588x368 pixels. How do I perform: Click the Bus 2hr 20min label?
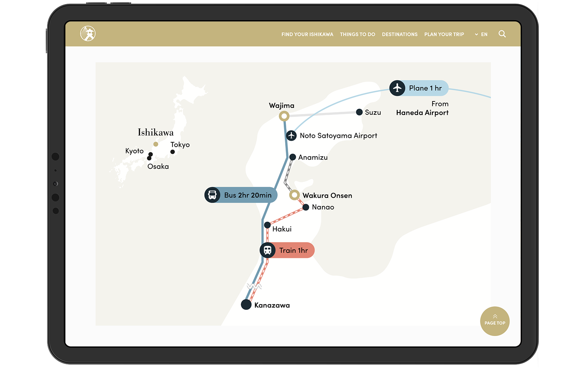(x=248, y=195)
